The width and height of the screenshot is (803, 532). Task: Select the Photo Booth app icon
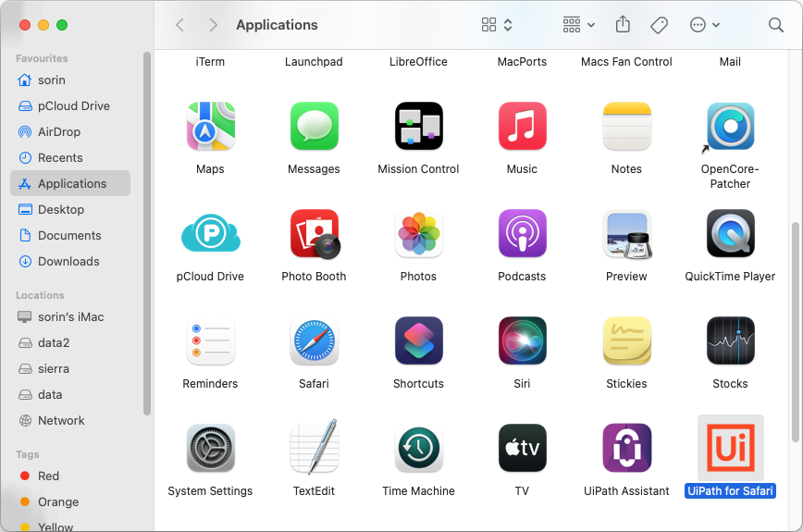tap(314, 234)
